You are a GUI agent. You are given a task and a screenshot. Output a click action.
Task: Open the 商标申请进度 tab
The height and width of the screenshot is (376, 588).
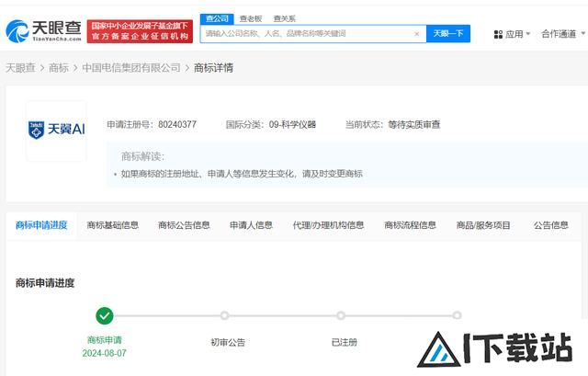[41, 225]
